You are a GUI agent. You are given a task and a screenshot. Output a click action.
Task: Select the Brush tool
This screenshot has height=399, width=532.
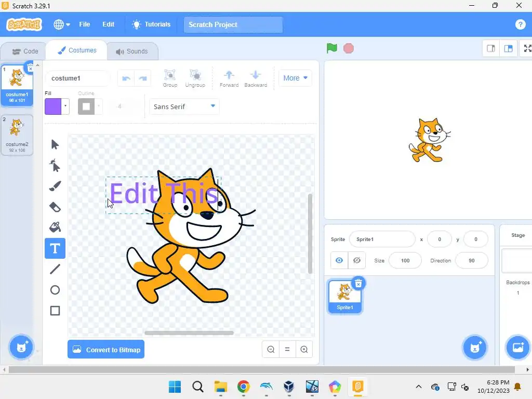[x=55, y=186]
